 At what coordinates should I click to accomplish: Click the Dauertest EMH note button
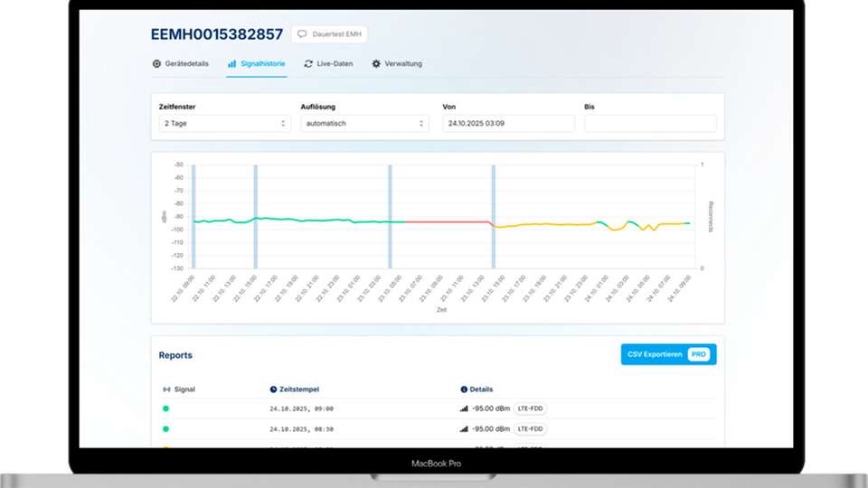(329, 34)
